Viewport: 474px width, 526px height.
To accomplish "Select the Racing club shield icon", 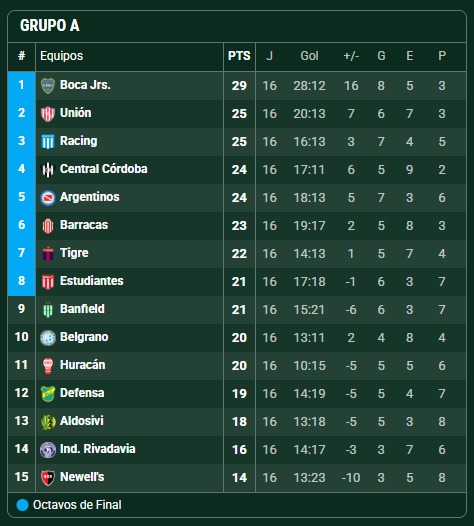I will tap(48, 142).
